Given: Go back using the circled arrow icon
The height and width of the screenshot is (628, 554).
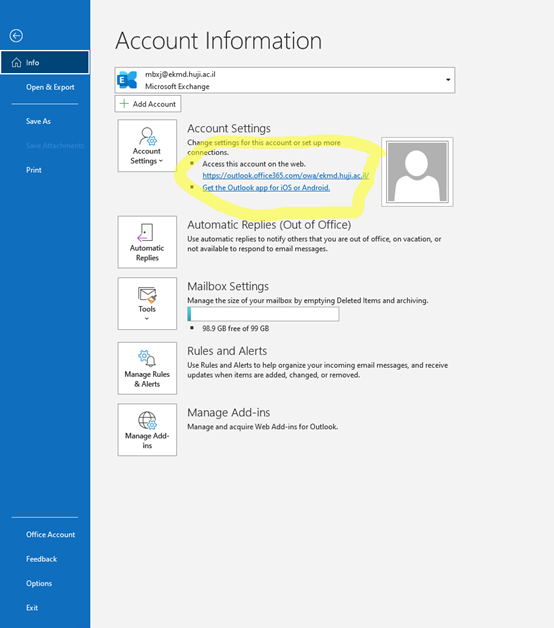Looking at the screenshot, I should [16, 36].
